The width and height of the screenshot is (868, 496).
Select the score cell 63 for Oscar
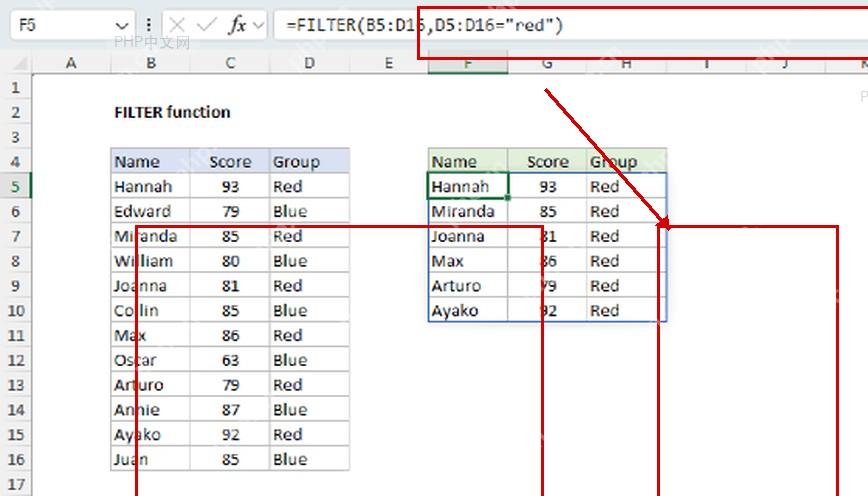pyautogui.click(x=230, y=360)
